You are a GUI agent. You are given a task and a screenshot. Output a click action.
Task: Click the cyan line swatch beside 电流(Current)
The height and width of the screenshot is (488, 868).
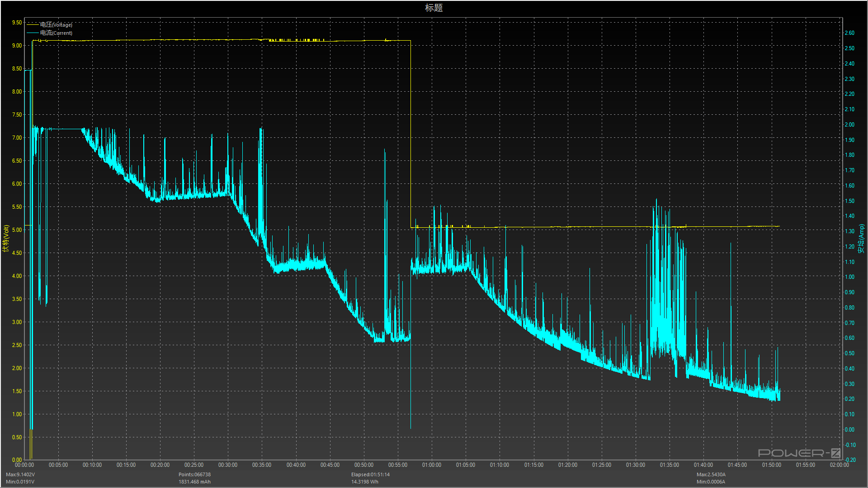[33, 33]
